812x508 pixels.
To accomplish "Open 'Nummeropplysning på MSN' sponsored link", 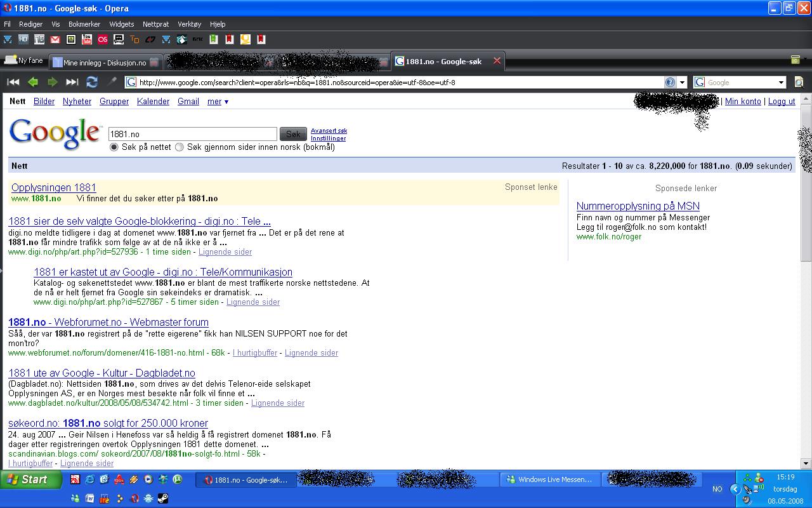I will click(x=638, y=206).
